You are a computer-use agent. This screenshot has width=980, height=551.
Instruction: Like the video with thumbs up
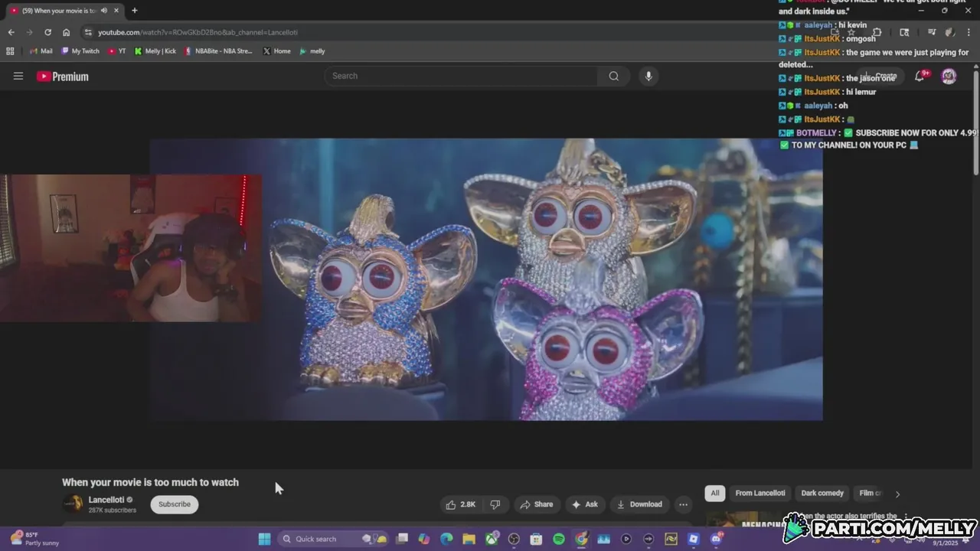(462, 504)
